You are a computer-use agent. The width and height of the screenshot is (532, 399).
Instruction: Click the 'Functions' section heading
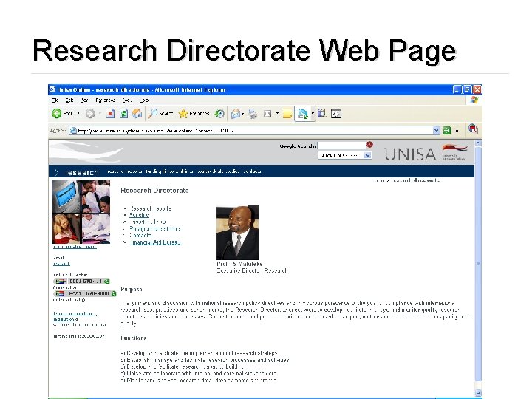[x=134, y=338]
